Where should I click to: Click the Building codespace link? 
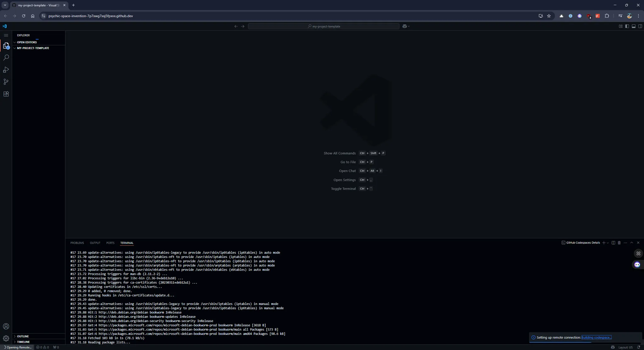596,337
